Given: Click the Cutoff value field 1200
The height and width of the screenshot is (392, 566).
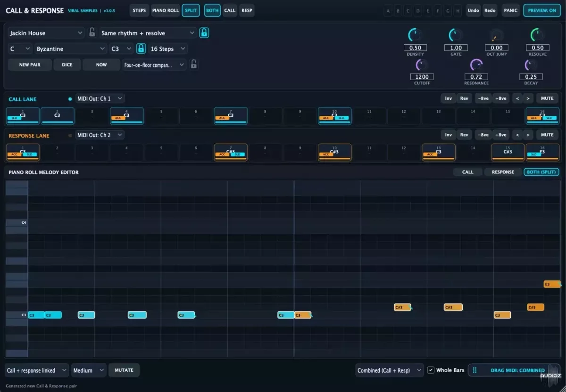Looking at the screenshot, I should (x=422, y=77).
